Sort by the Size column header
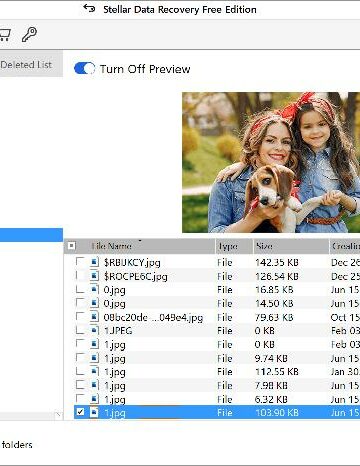The image size is (360, 466). tap(264, 246)
